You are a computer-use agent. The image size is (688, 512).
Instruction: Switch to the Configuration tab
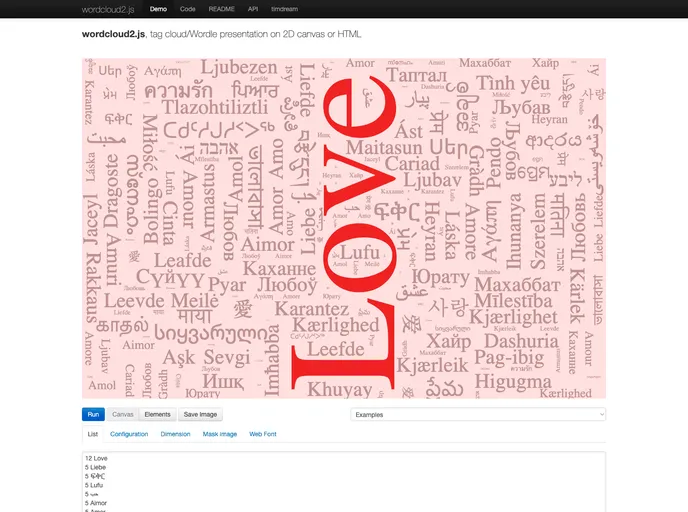[129, 434]
